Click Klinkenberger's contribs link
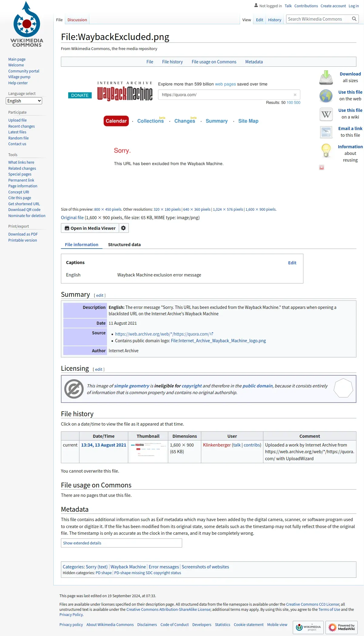Screen dimensions: 364x636 [252, 445]
